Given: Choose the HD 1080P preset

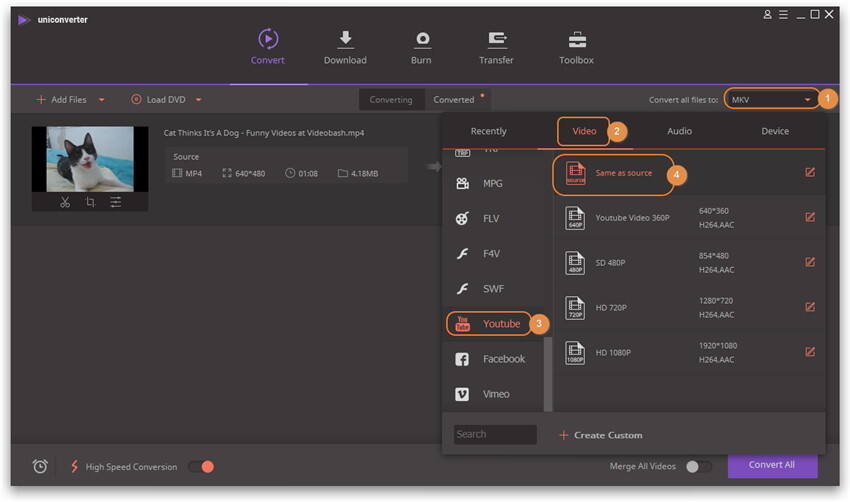Looking at the screenshot, I should [x=688, y=353].
